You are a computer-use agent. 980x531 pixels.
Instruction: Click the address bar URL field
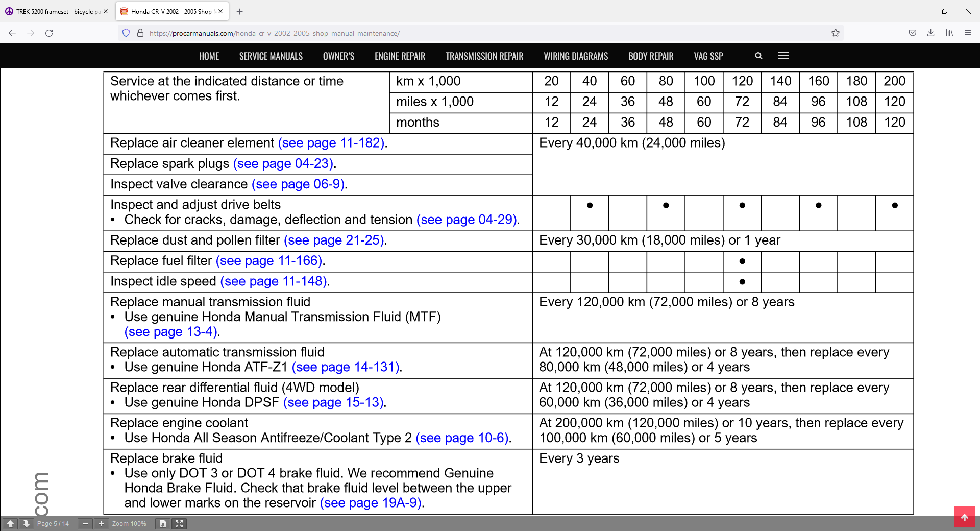(x=459, y=33)
